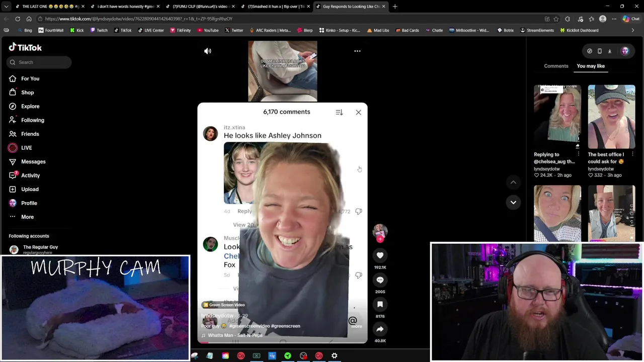The image size is (644, 362).
Task: Open video comments via speech bubble icon
Action: (380, 280)
